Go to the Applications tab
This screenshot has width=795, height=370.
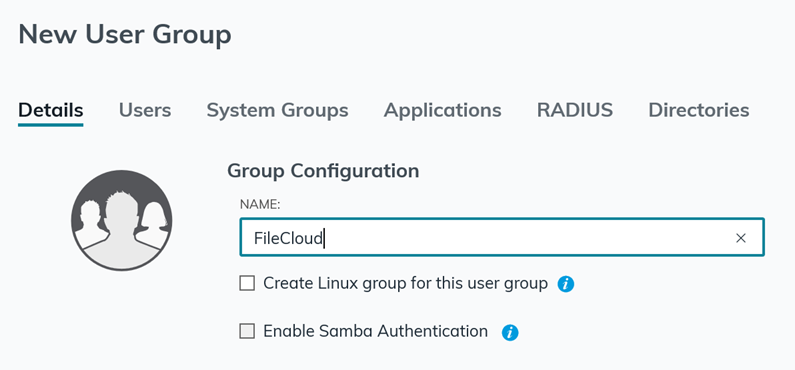(443, 110)
